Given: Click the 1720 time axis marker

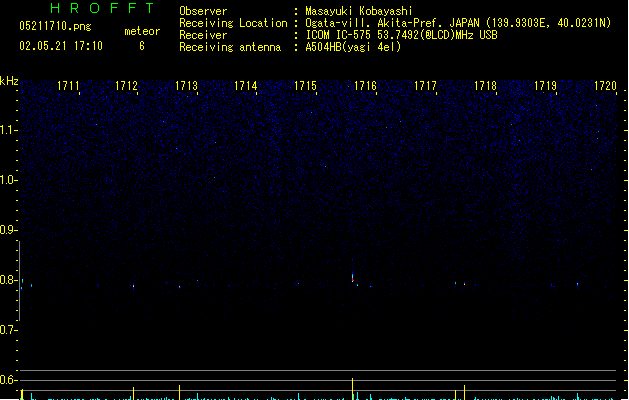Looking at the screenshot, I should click(x=605, y=86).
